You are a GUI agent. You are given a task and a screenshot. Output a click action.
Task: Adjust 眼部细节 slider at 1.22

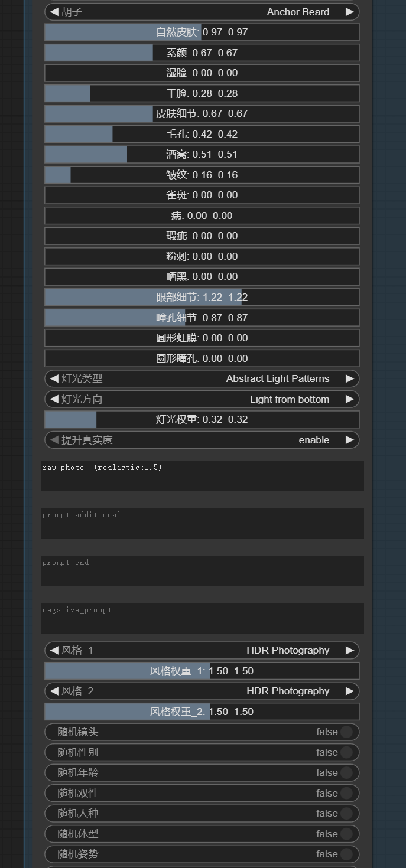coord(202,297)
